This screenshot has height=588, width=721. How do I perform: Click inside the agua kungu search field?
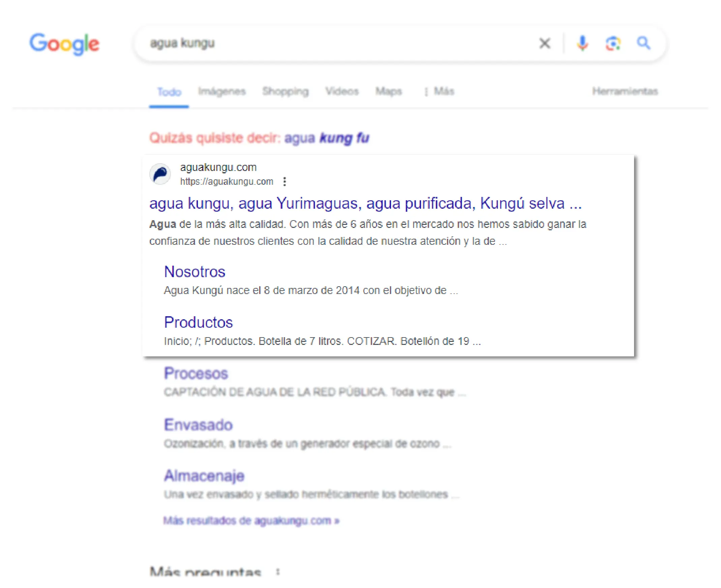point(339,43)
